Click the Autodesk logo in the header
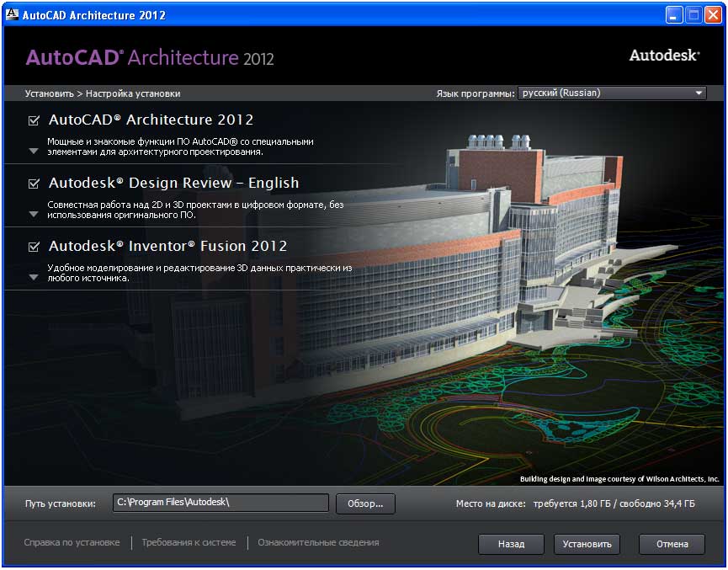This screenshot has height=570, width=728. pyautogui.click(x=664, y=56)
